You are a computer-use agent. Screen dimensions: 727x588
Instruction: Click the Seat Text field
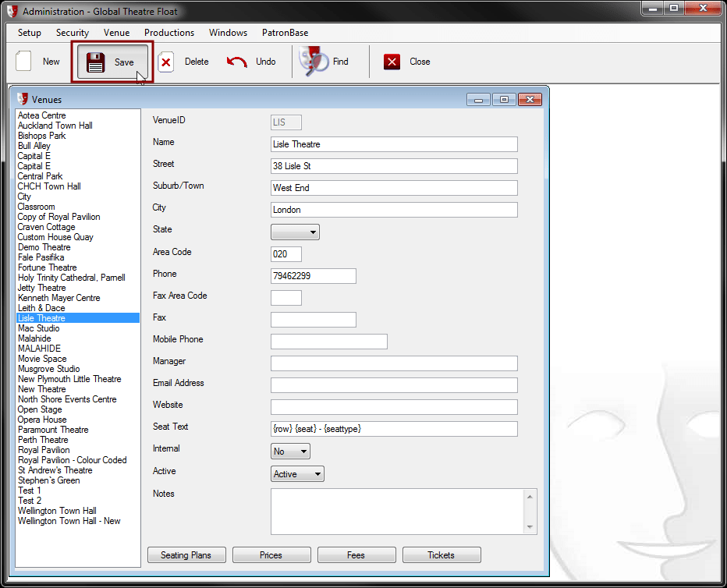click(x=394, y=429)
